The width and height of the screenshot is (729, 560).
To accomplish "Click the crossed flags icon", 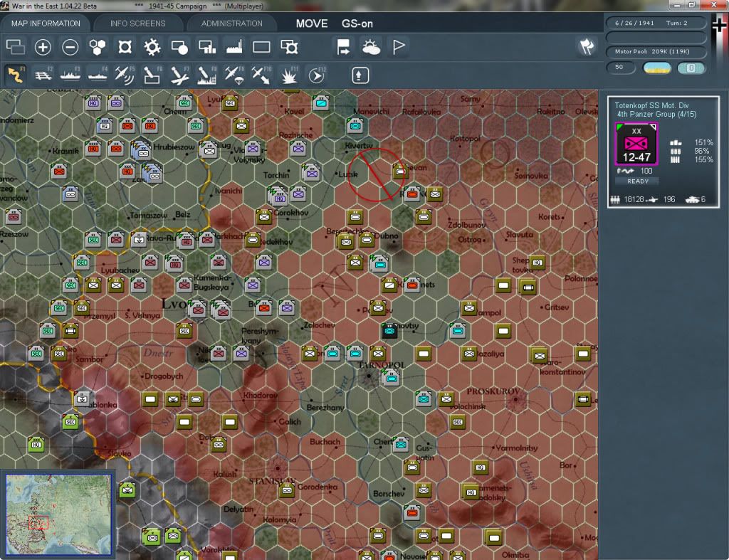I will pos(587,46).
